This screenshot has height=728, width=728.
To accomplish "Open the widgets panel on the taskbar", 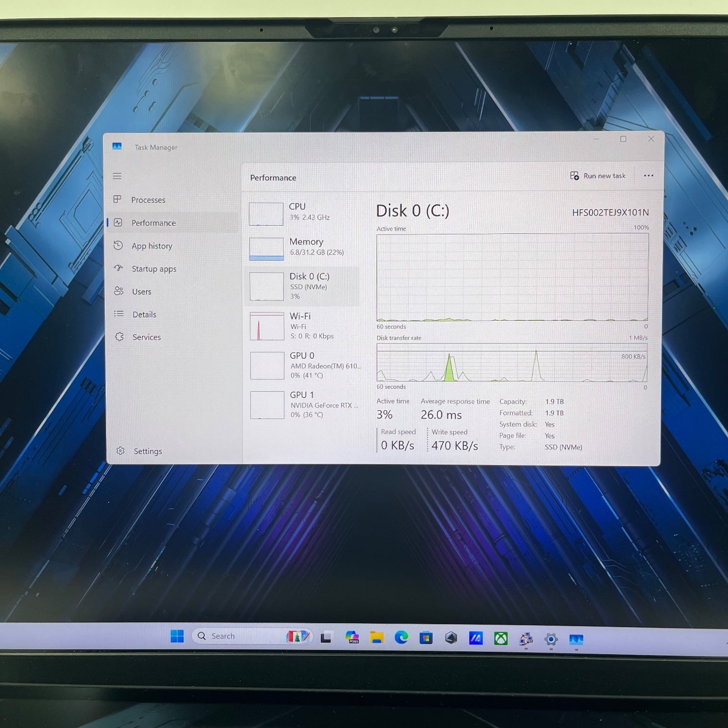I will pyautogui.click(x=298, y=636).
